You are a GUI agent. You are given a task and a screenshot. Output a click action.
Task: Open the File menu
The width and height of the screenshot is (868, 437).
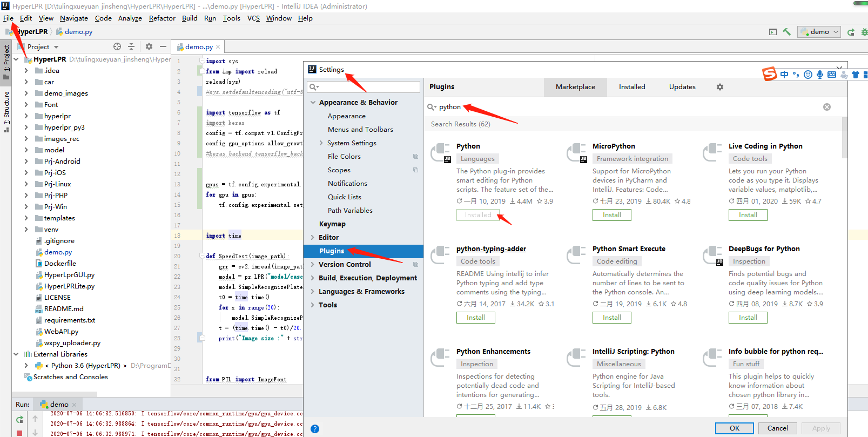point(8,18)
